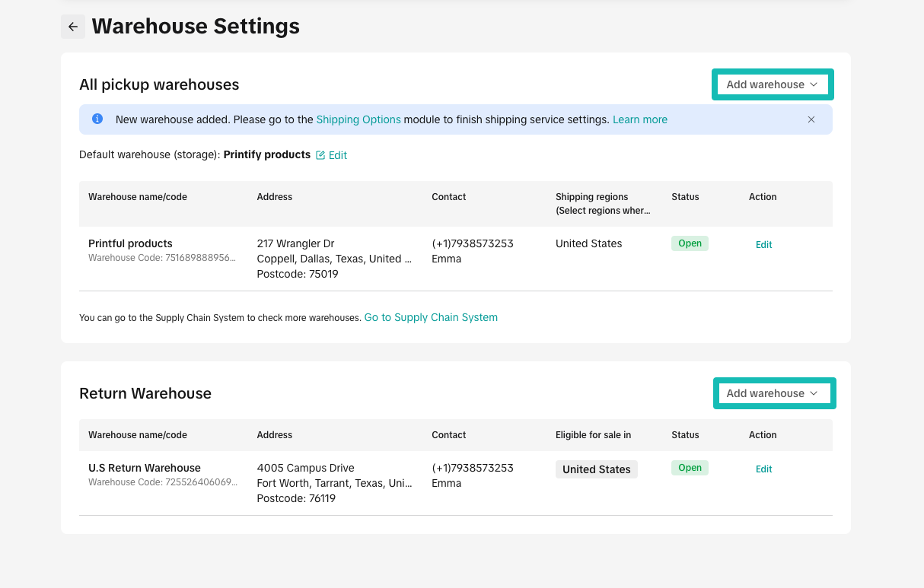This screenshot has width=924, height=588.
Task: Select United States tag in Return Warehouse row
Action: click(x=596, y=469)
